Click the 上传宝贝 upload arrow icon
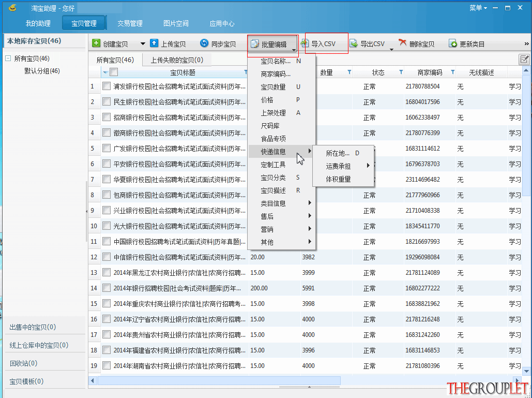The image size is (532, 398). 154,43
